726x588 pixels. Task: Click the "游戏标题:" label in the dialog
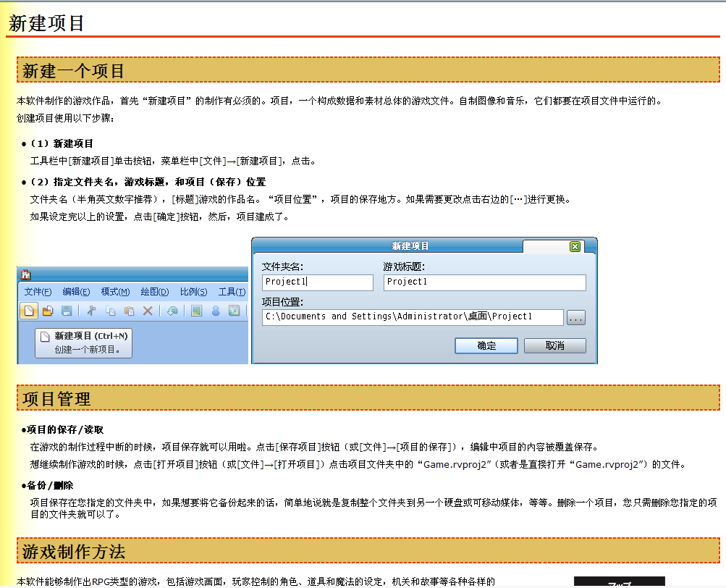click(404, 267)
